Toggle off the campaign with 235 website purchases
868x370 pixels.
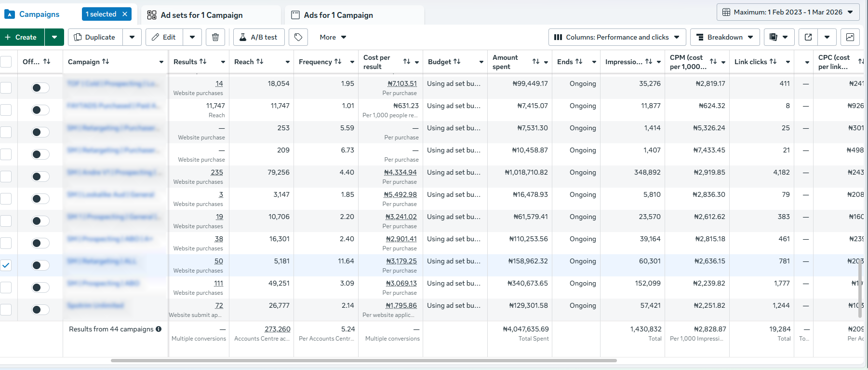coord(40,177)
